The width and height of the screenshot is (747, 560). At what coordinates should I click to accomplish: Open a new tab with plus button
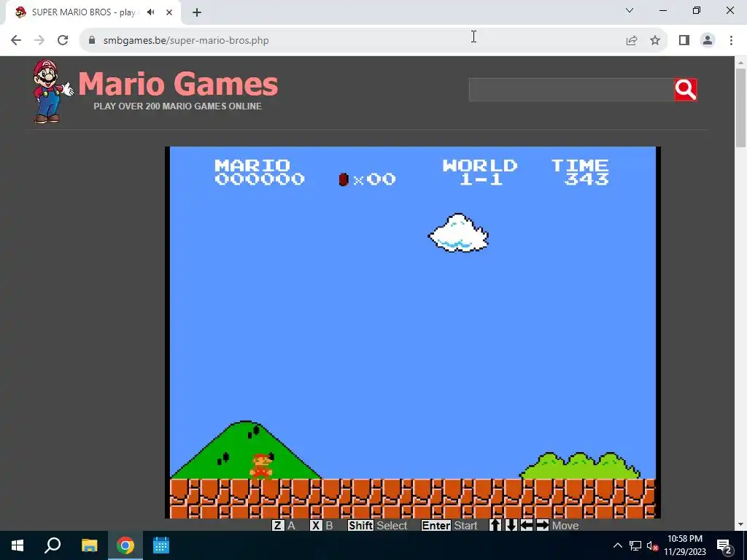(x=197, y=12)
